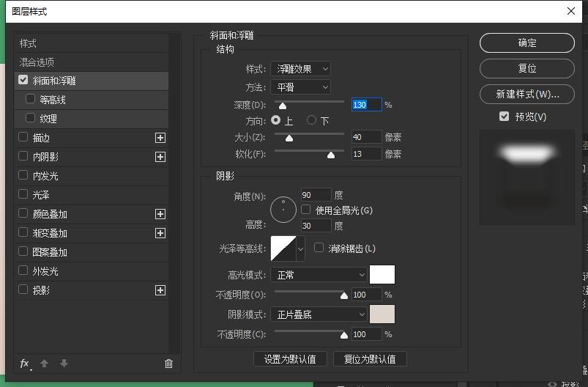This screenshot has height=387, width=588.
Task: Add another 描边 effect with plus icon
Action: click(160, 138)
